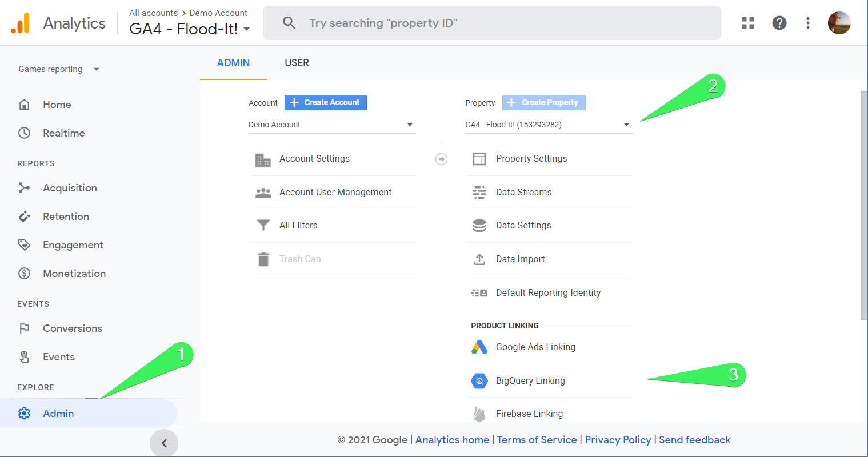Click the Firebase flame icon
The height and width of the screenshot is (457, 868).
(479, 414)
